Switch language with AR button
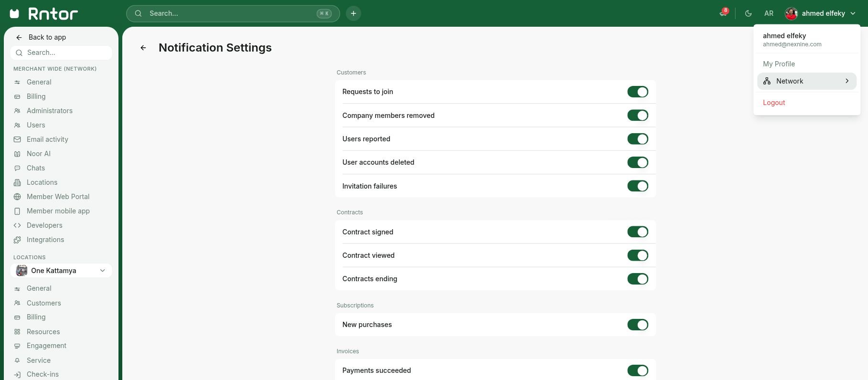The height and width of the screenshot is (380, 868). [x=769, y=13]
